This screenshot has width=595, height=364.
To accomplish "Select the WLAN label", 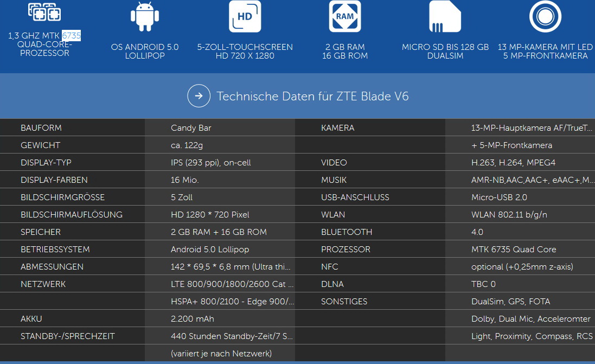I will point(333,215).
